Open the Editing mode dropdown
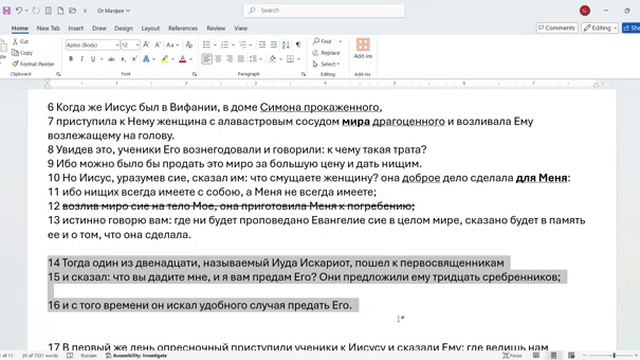Viewport: 640px width, 360px height. point(600,28)
